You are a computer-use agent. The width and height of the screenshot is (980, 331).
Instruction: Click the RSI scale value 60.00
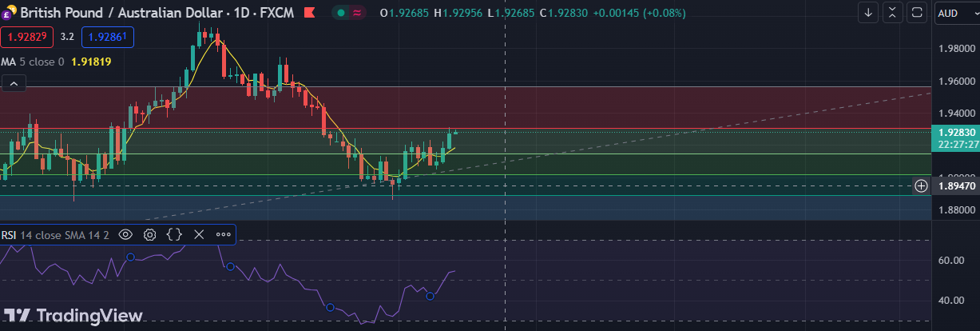(950, 260)
